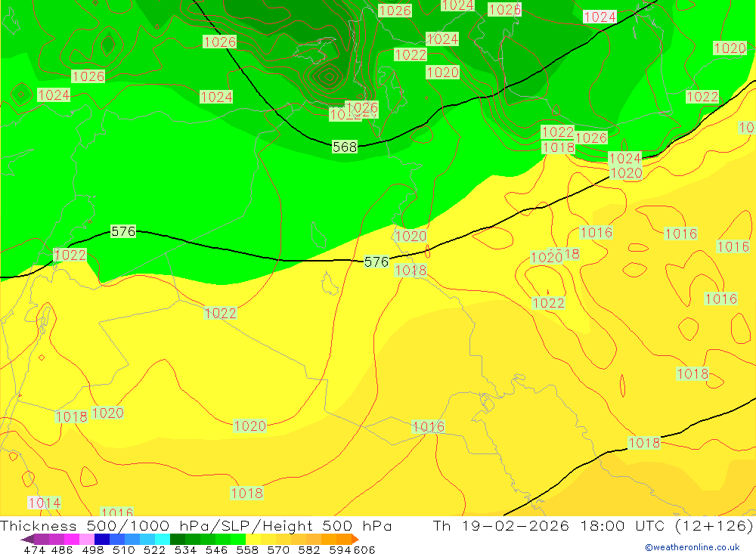Click the 546 legend value
756x554 pixels.
[x=216, y=550]
